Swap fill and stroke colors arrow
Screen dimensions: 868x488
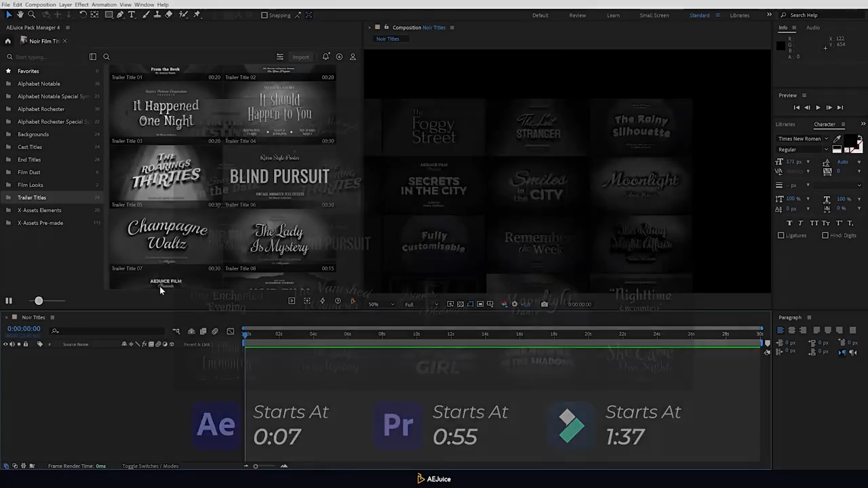click(x=859, y=138)
